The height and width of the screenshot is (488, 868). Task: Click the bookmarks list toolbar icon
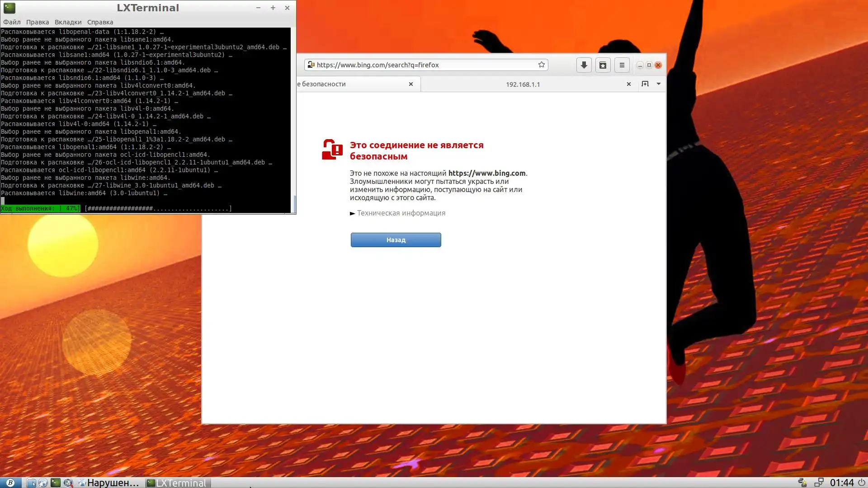pyautogui.click(x=603, y=65)
